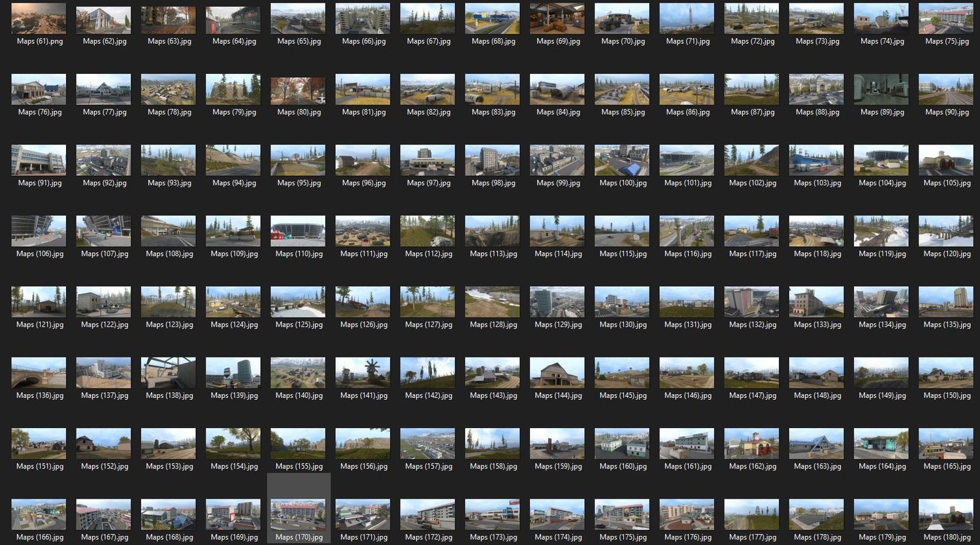The image size is (980, 545).
Task: Select the Maps (165).jpg thumbnail
Action: 946,444
